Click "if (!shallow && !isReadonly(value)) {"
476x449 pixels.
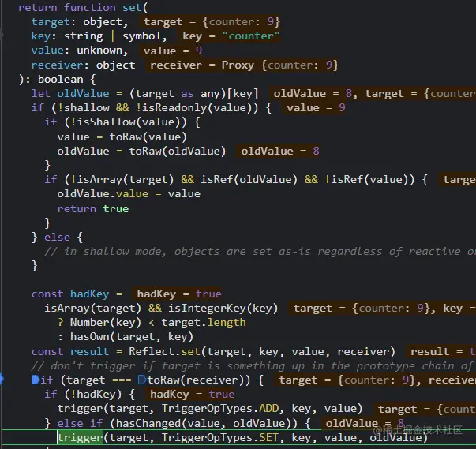click(152, 107)
